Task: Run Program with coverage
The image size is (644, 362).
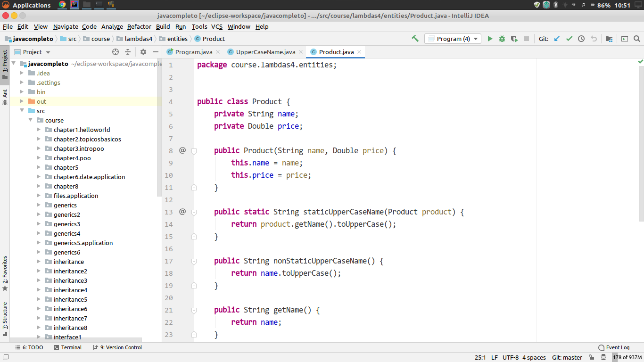Action: tap(514, 39)
